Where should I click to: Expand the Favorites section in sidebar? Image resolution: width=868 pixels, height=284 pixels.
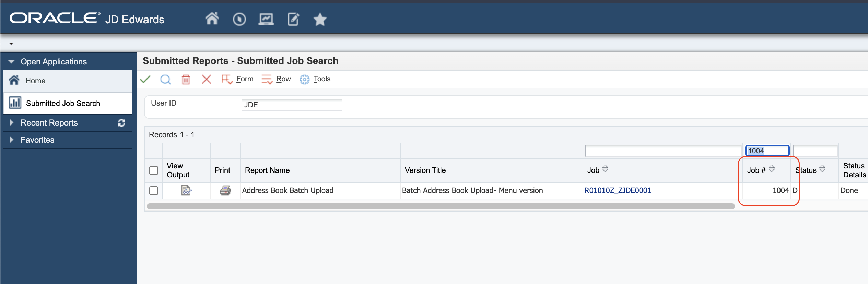tap(11, 140)
